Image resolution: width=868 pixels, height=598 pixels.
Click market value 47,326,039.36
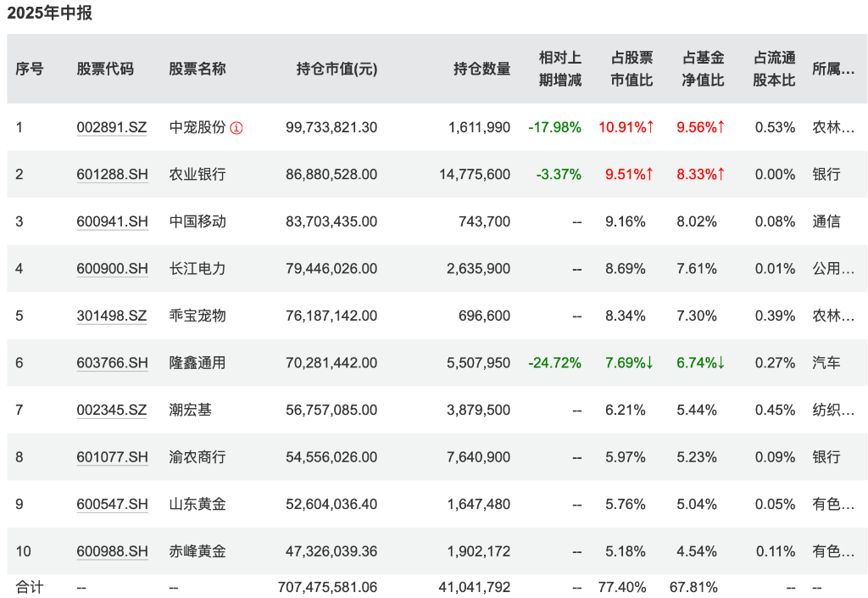(x=331, y=551)
